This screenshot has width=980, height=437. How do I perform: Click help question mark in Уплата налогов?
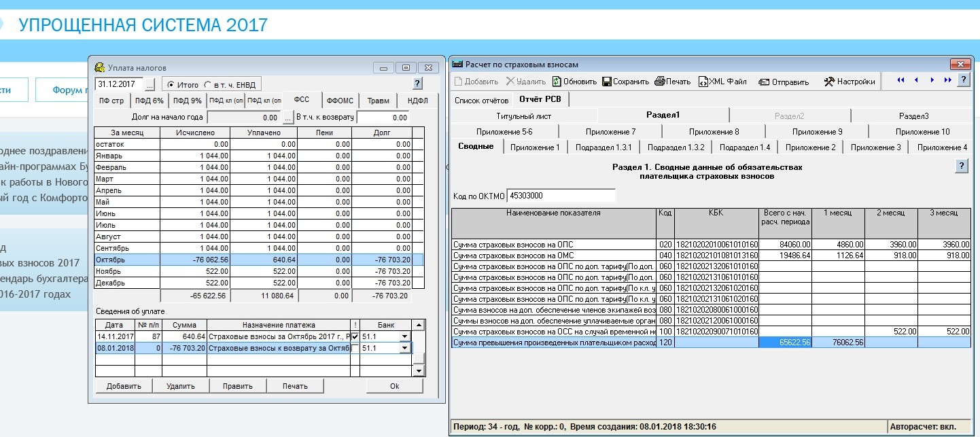(x=417, y=84)
